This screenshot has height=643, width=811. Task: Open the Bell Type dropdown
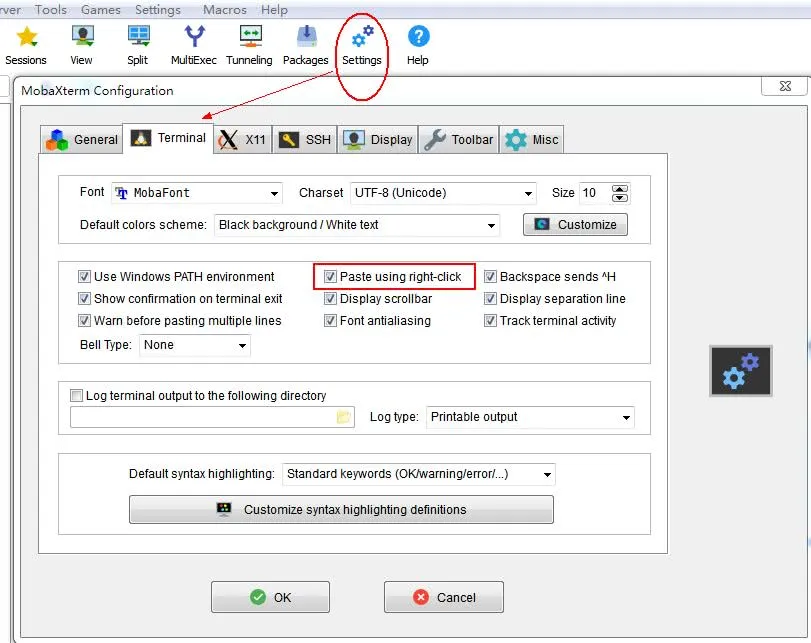pyautogui.click(x=195, y=345)
